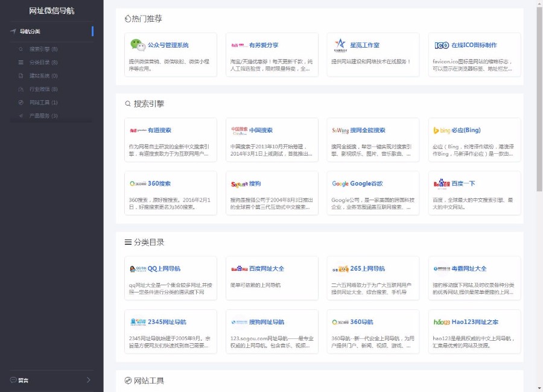Click the WeChat logo on 公众号管理系统 card
The width and height of the screenshot is (543, 392).
click(x=138, y=45)
